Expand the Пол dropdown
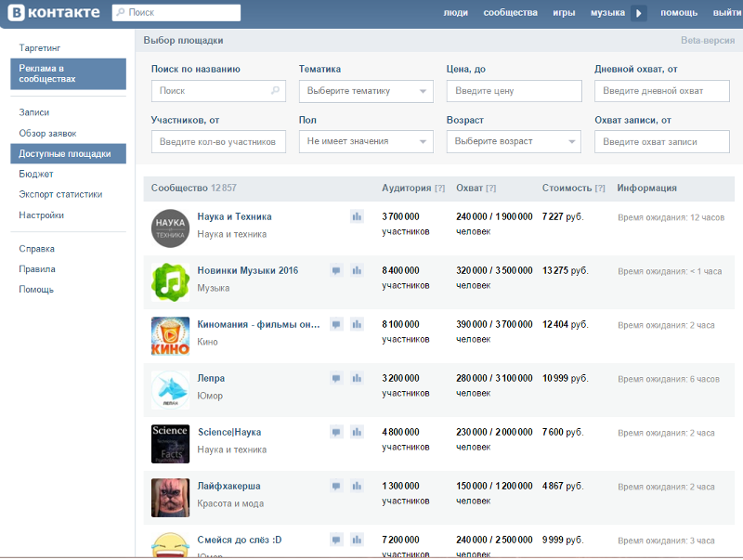 click(366, 141)
